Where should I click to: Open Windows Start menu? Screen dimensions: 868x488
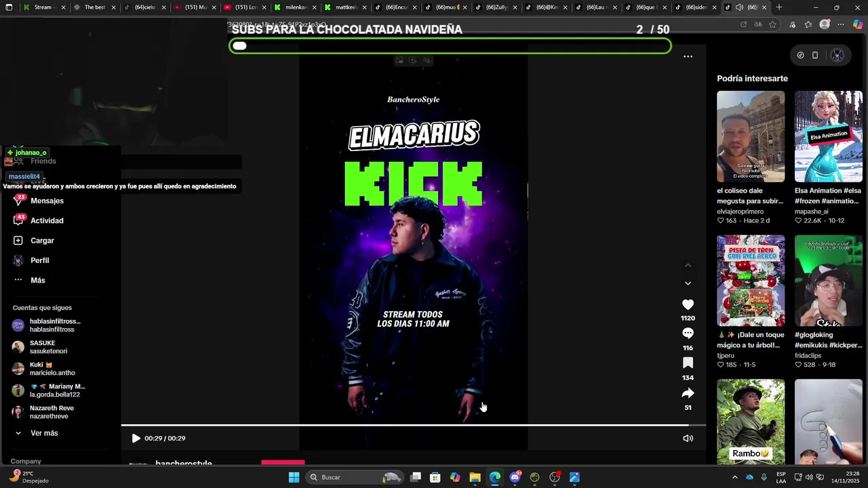click(294, 477)
